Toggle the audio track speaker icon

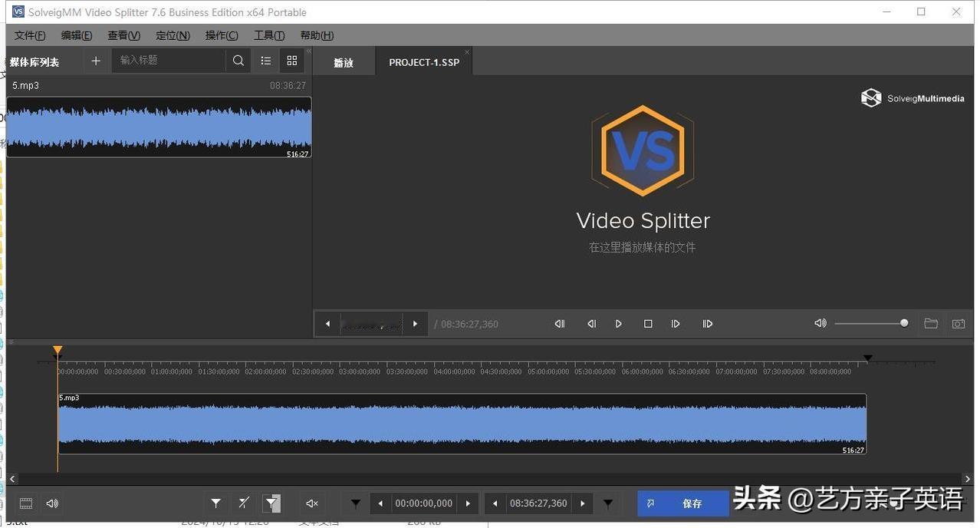[x=52, y=503]
